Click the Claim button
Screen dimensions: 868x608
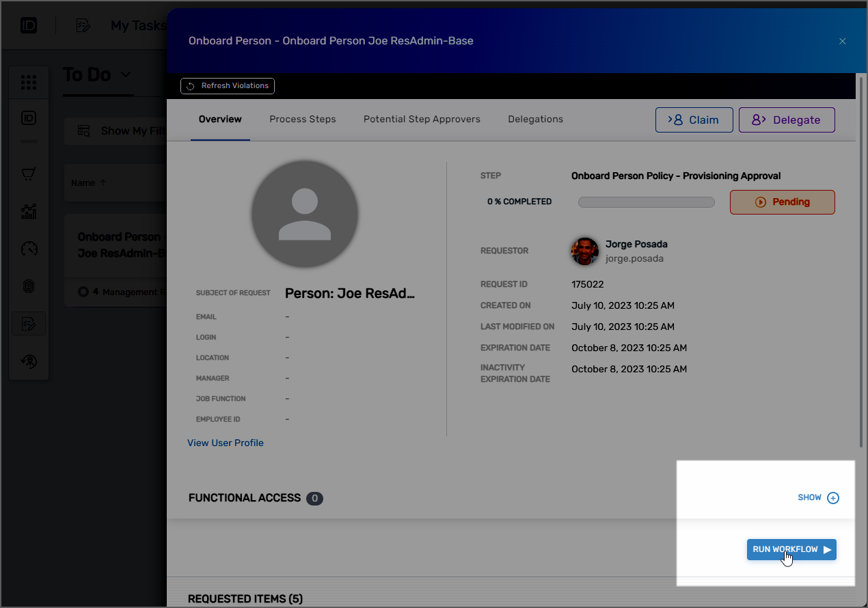[x=694, y=120]
